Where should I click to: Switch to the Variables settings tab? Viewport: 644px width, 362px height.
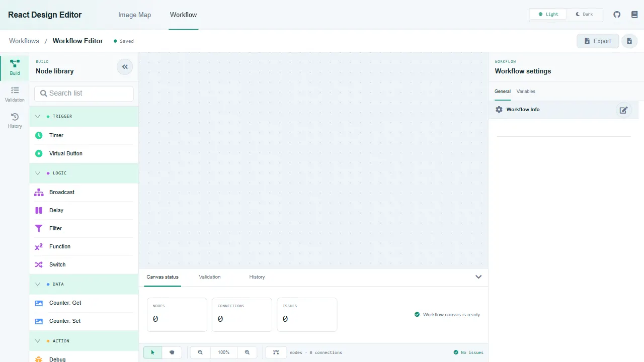pos(526,92)
